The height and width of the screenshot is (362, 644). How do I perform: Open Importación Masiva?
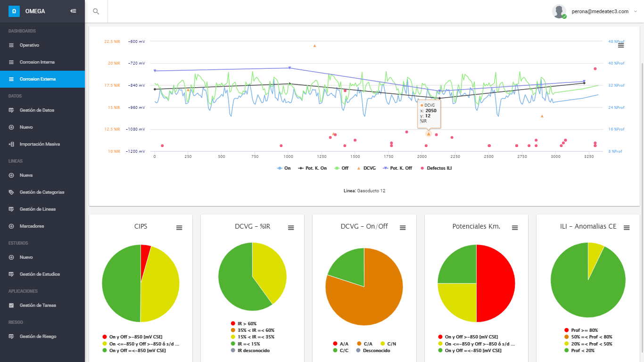42,144
